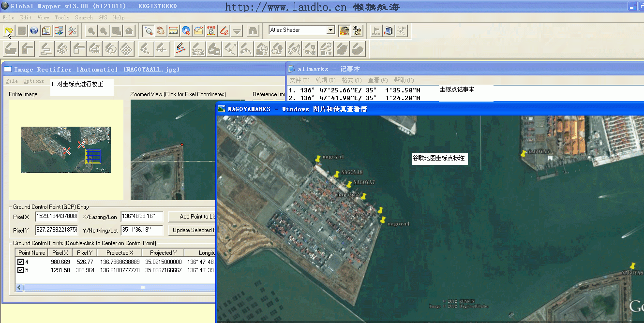Open Global Mapper GPS menu

pyautogui.click(x=103, y=17)
